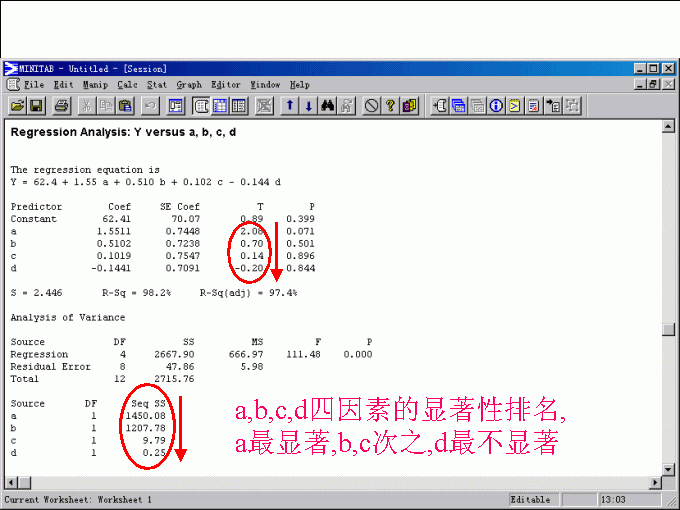Open the Calc menu
The image size is (680, 510).
coord(127,85)
